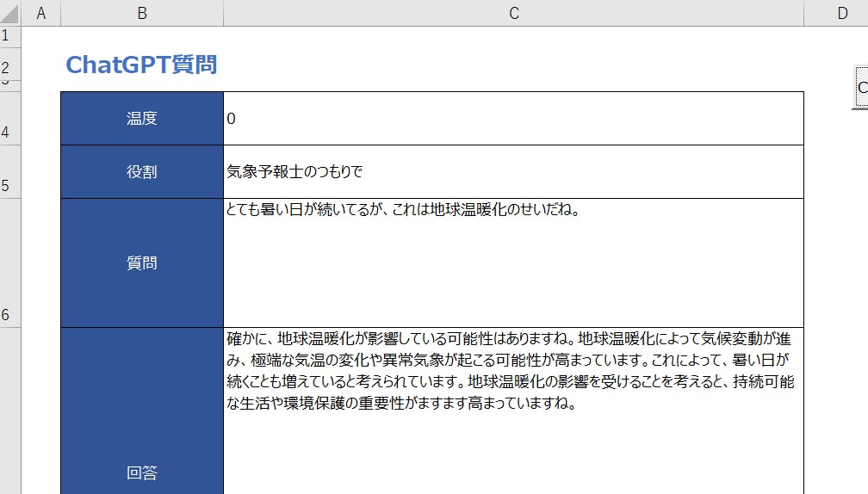Click the question cell about 地球温暖化
868x494 pixels.
pos(513,263)
